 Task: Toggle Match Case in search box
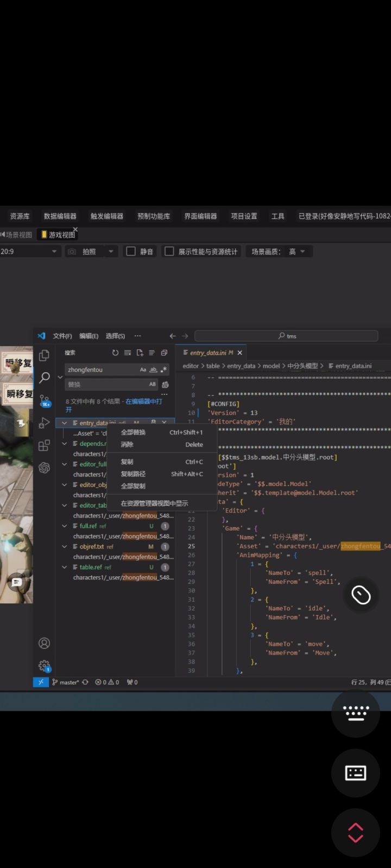coord(143,370)
